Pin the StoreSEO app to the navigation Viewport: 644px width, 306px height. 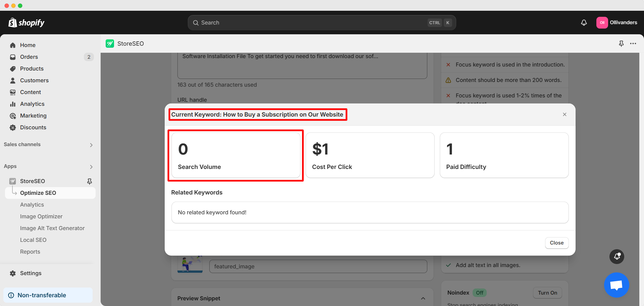point(90,181)
